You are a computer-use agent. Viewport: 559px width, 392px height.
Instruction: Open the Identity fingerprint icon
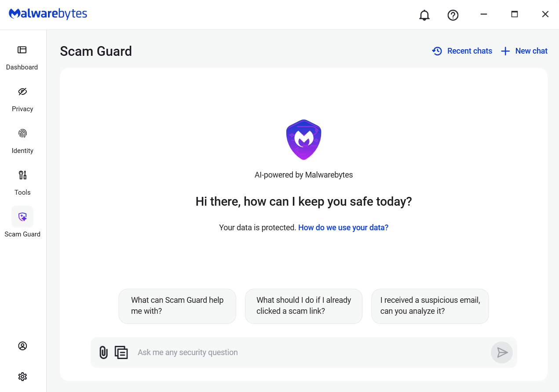click(22, 133)
